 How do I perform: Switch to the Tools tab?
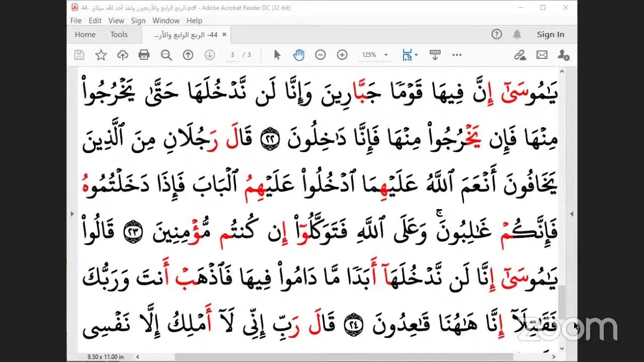119,35
